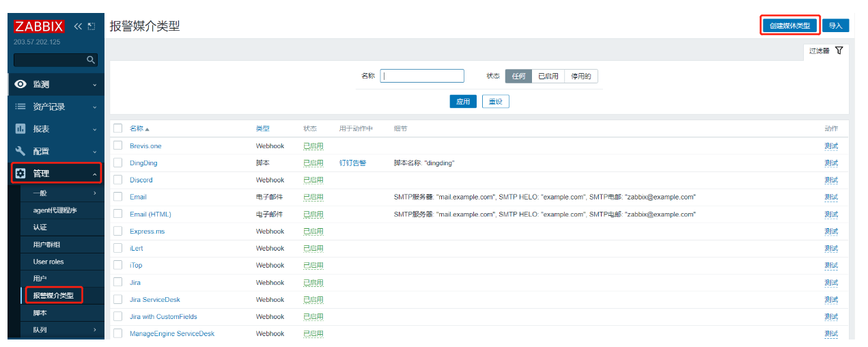868x347 pixels.
Task: Check the Email (HTML) row checkbox
Action: click(x=118, y=214)
